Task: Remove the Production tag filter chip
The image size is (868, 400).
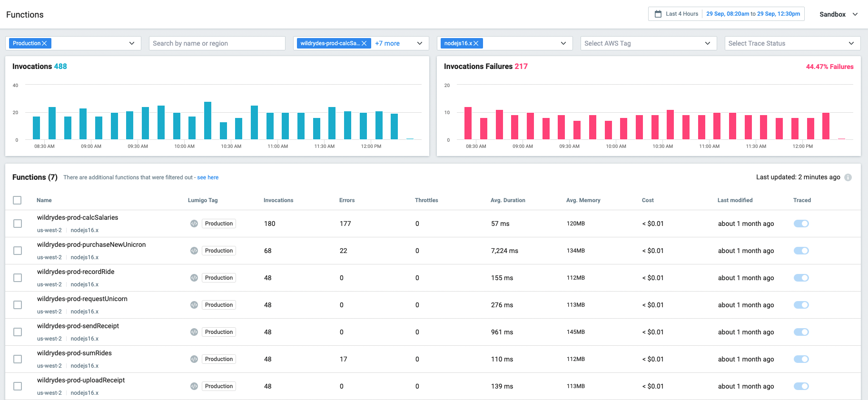Action: point(44,43)
